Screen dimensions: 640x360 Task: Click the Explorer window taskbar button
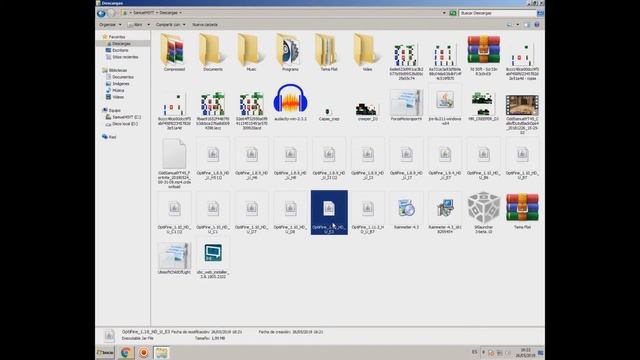161,352
